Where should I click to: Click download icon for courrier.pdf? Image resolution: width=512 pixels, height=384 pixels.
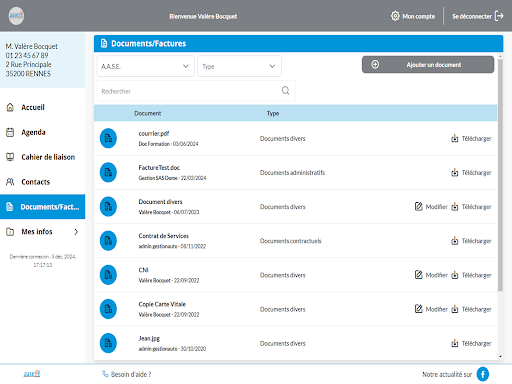click(x=454, y=138)
